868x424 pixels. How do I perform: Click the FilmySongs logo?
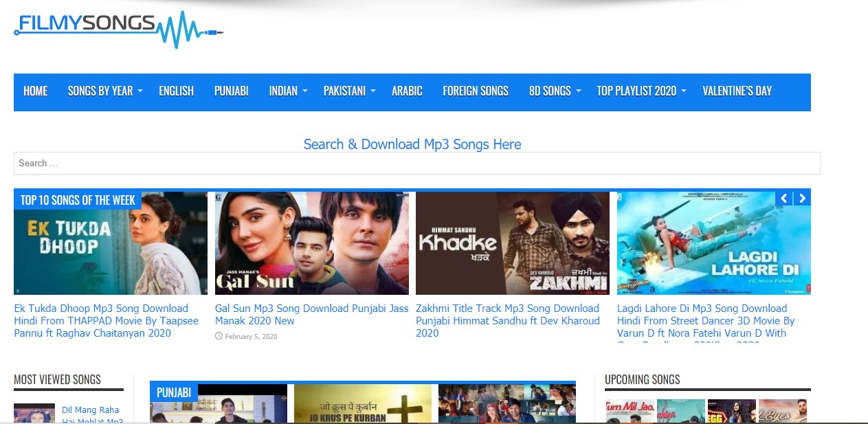click(x=118, y=29)
